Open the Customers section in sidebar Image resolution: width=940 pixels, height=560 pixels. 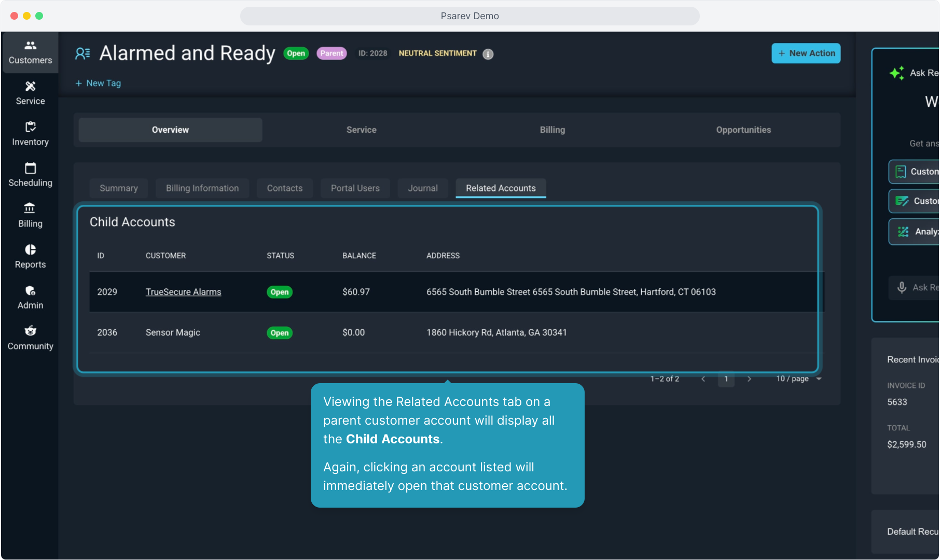[x=30, y=53]
